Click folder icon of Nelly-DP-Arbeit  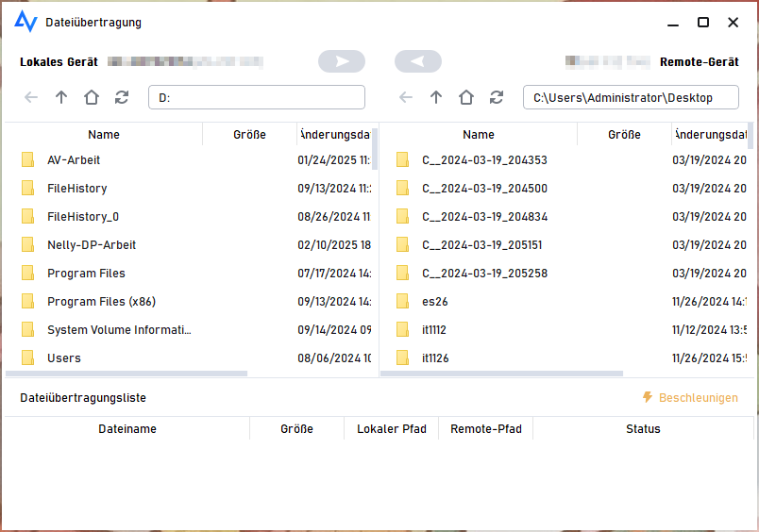(x=27, y=244)
